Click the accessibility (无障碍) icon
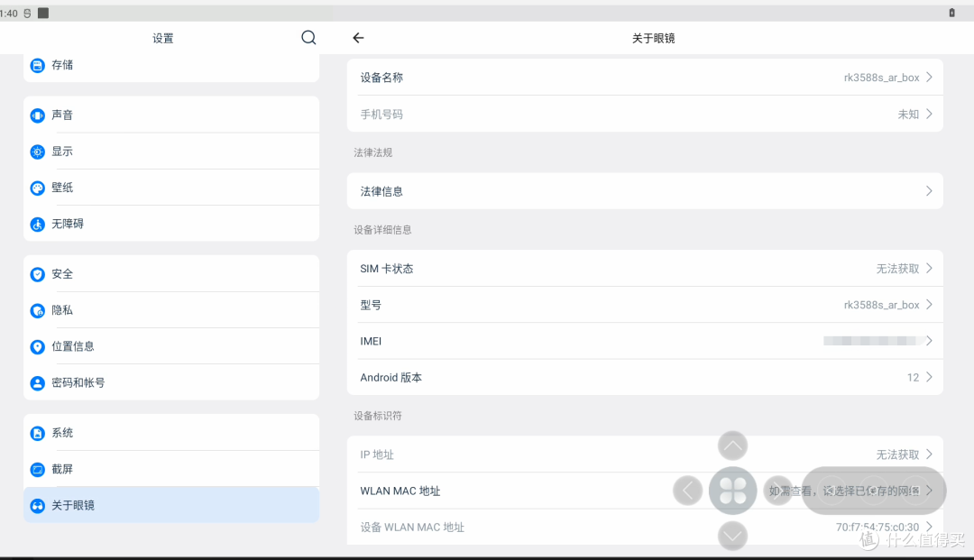 tap(37, 225)
